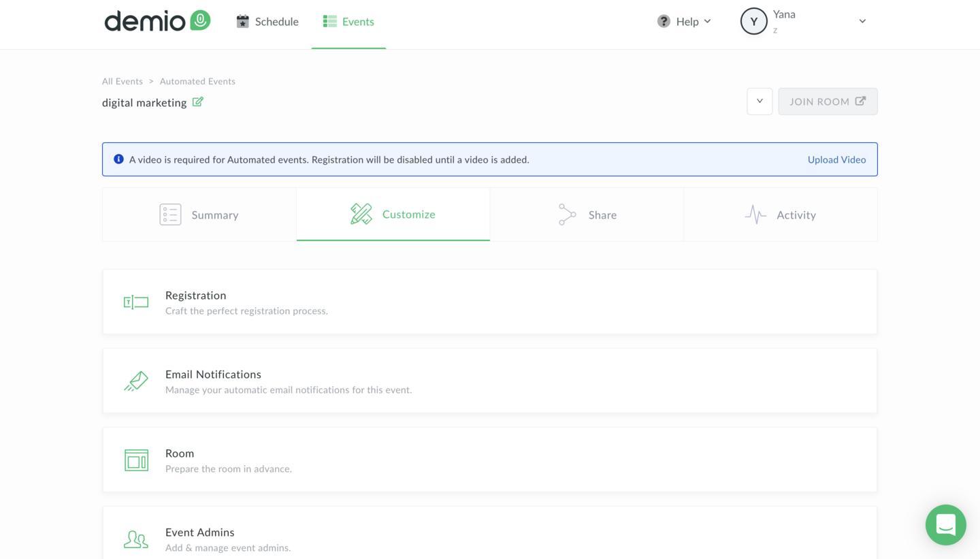Click the Event Admins people icon
980x559 pixels.
[136, 539]
